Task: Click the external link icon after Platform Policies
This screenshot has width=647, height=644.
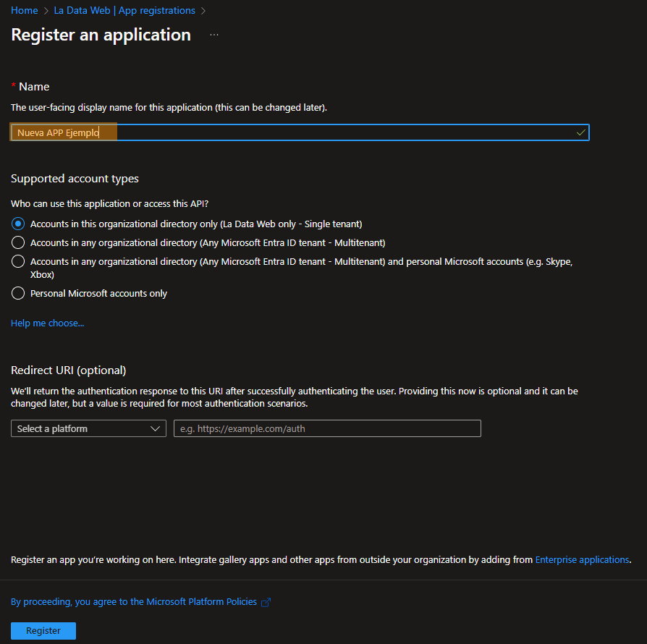Action: click(266, 602)
